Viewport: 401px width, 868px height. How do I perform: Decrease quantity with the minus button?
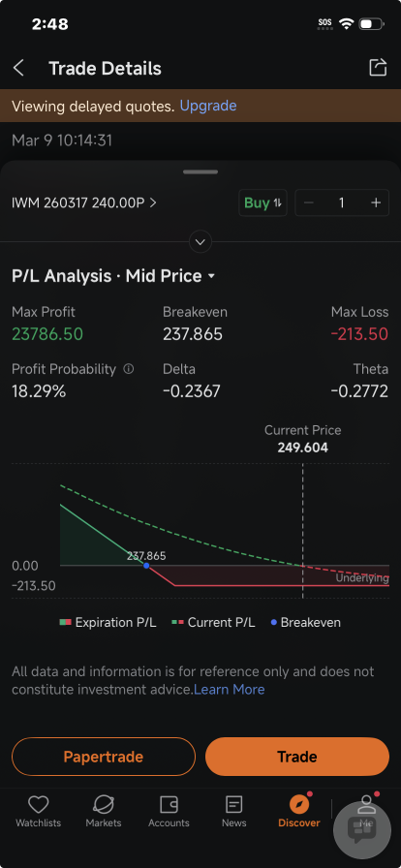309,203
